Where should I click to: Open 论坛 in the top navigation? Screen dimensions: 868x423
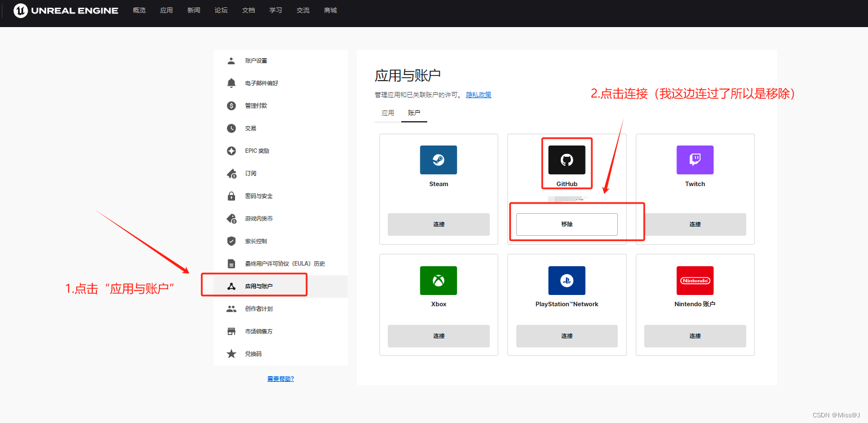pos(221,10)
